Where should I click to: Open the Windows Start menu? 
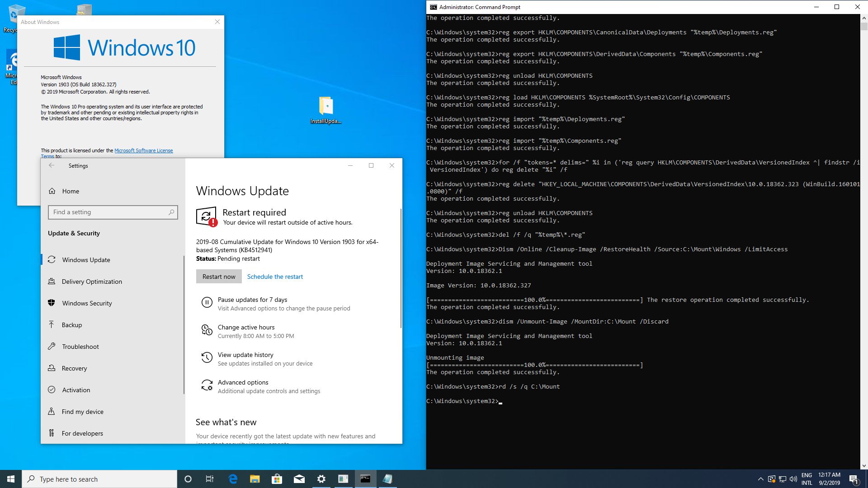pos(11,479)
